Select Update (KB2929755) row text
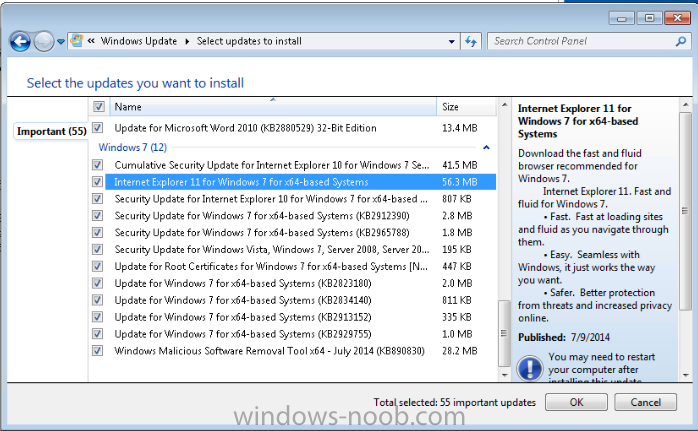Image resolution: width=698 pixels, height=431 pixels. pyautogui.click(x=243, y=334)
